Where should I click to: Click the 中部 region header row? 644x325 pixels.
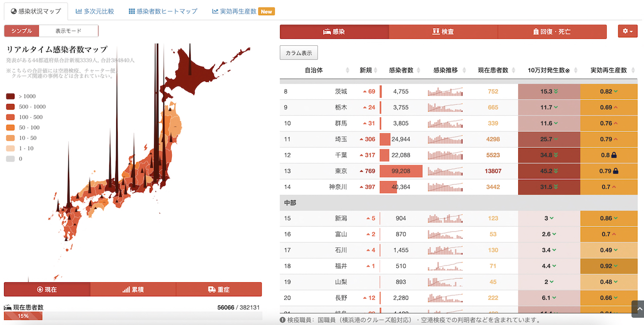(458, 203)
